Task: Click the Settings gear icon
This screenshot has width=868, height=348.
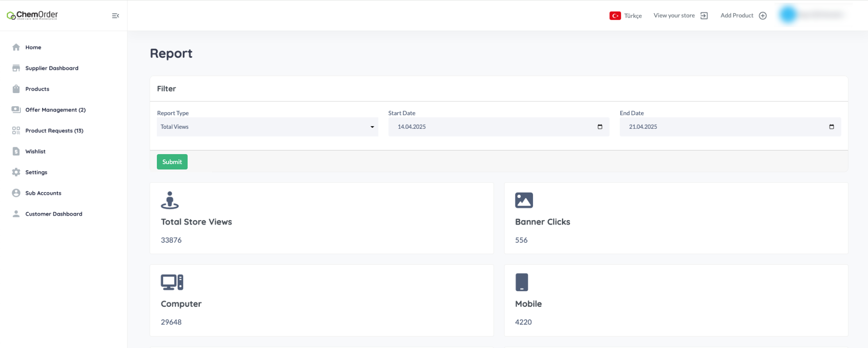Action: pyautogui.click(x=16, y=172)
